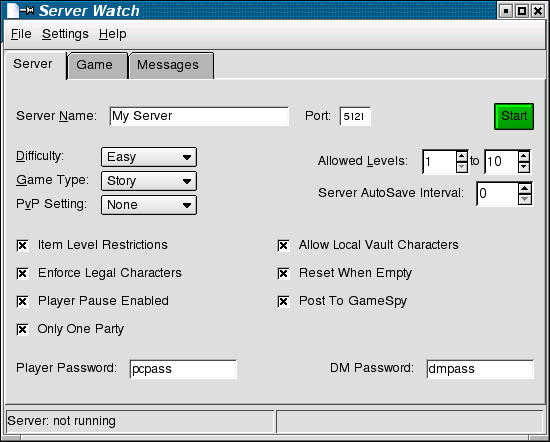Image resolution: width=550 pixels, height=442 pixels.
Task: Increase the Server AutoSave Interval
Action: (x=525, y=188)
